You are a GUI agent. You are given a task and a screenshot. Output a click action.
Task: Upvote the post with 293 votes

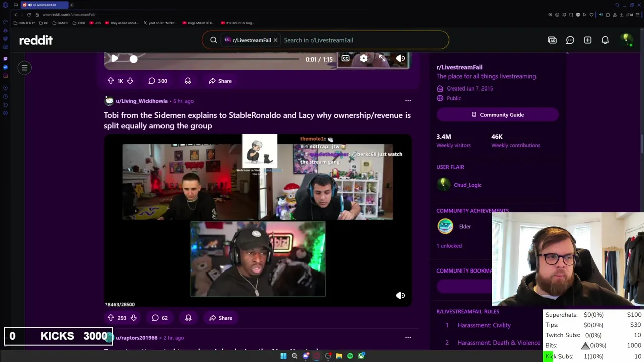111,318
